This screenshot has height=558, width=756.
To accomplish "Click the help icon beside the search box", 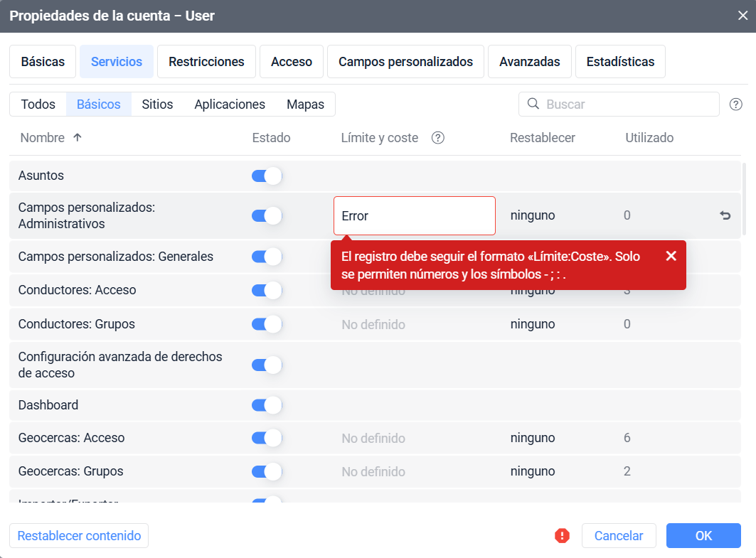I will click(x=735, y=104).
